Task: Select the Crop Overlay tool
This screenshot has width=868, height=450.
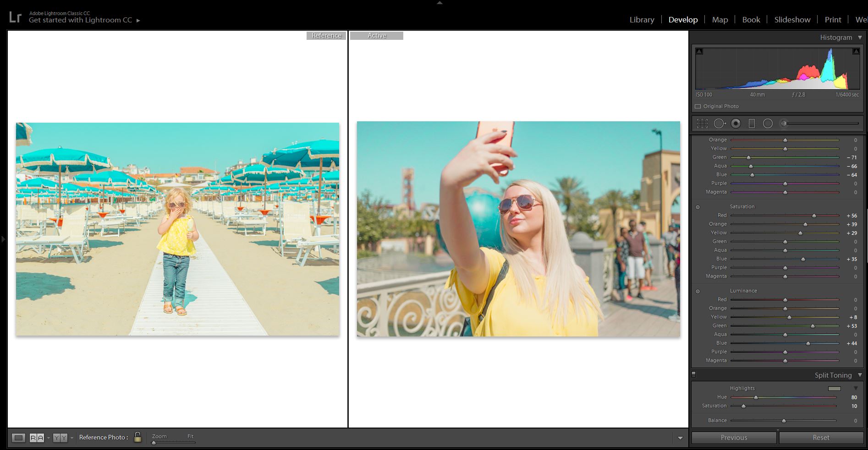Action: (702, 124)
